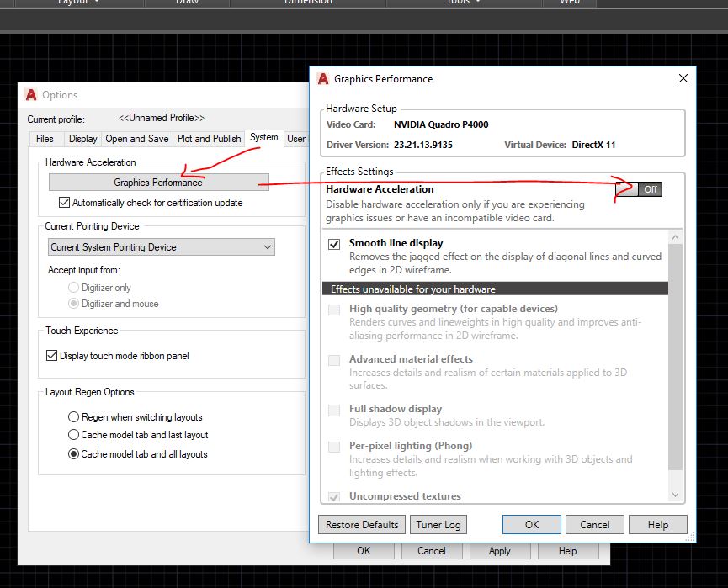This screenshot has height=588, width=728.
Task: Open the Tuner Log
Action: tap(438, 524)
